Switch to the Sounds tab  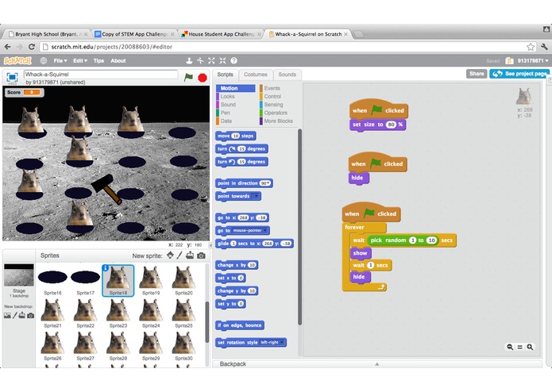[287, 75]
